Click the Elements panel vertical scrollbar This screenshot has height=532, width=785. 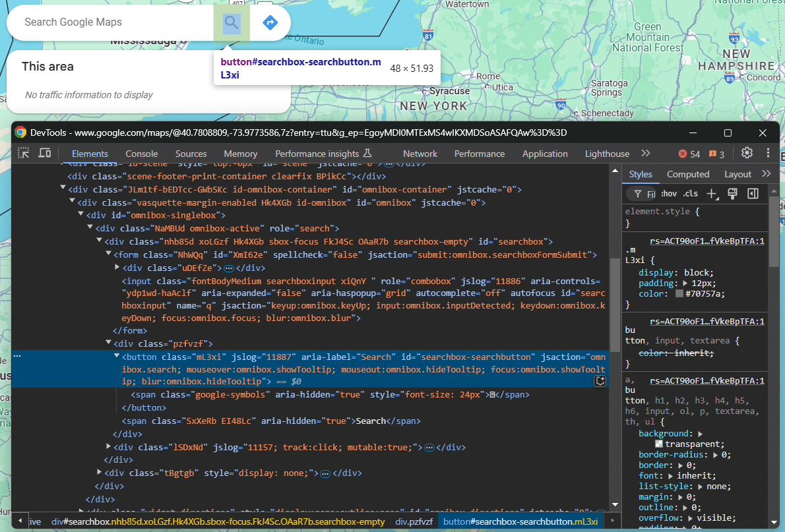point(615,305)
